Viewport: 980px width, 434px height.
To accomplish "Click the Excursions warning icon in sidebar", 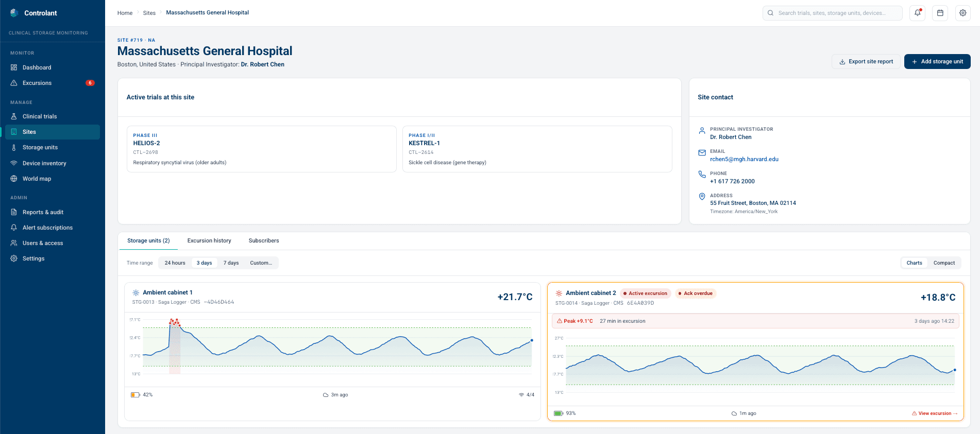I will [14, 83].
